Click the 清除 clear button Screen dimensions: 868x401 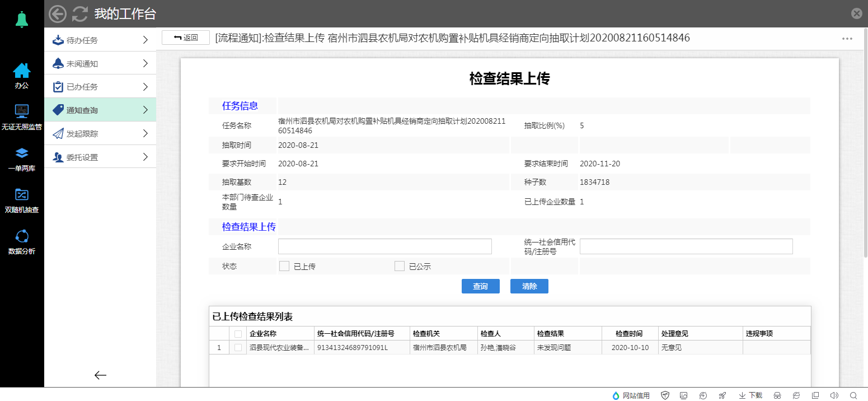pos(529,286)
